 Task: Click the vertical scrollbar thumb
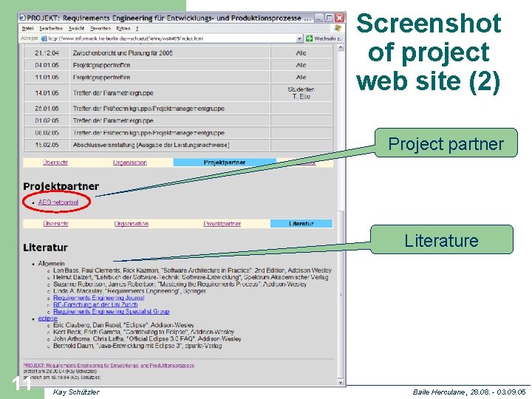click(x=341, y=295)
